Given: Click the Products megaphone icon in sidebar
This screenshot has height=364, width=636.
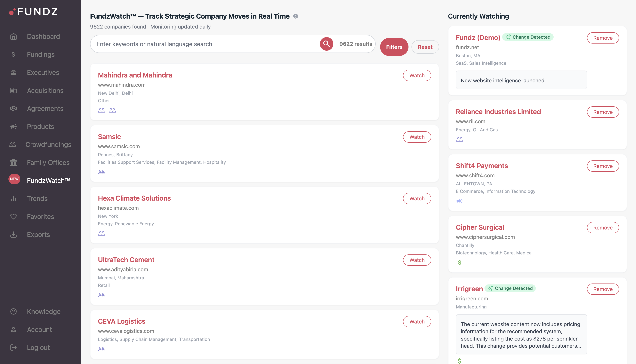Looking at the screenshot, I should 14,126.
